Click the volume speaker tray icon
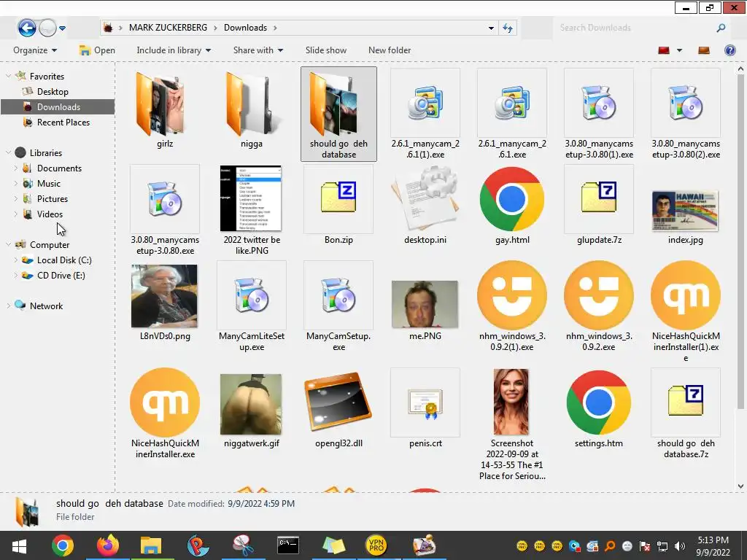The image size is (747, 560). (680, 545)
